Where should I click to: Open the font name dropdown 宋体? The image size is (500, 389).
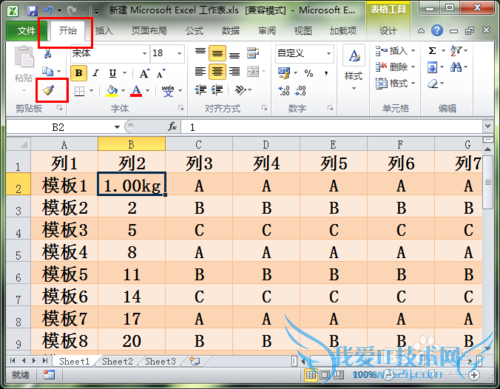[x=145, y=53]
